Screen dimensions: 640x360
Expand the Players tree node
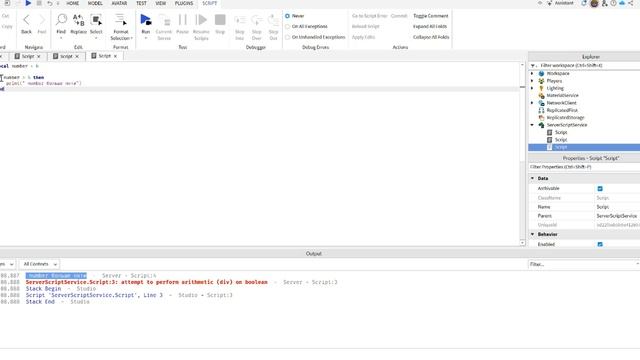[532, 81]
